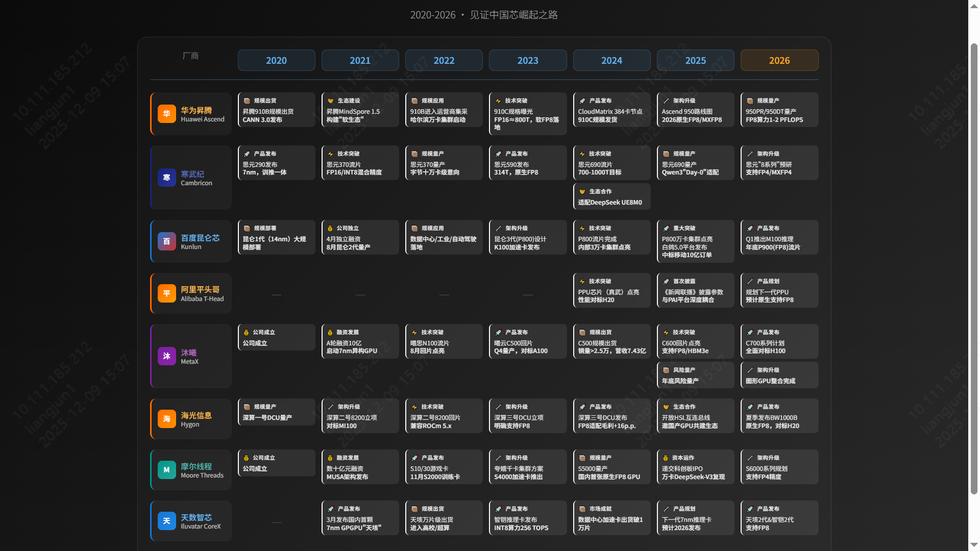
Task: Click the Cambricon vendor logo icon
Action: tap(166, 178)
